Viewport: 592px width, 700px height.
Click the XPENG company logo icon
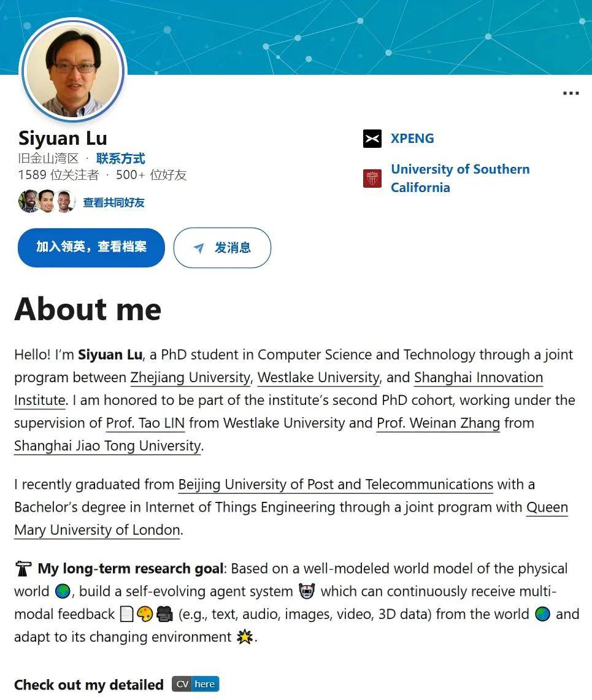pos(372,139)
